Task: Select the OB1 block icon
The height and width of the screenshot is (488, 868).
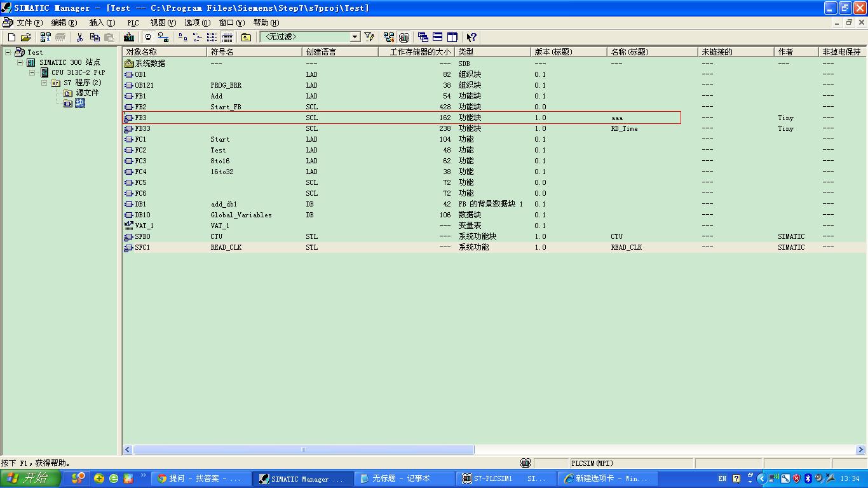Action: 129,74
